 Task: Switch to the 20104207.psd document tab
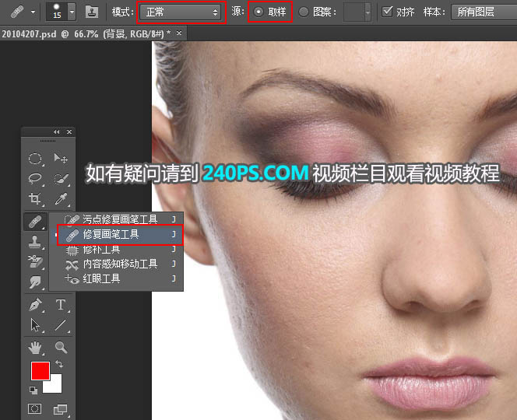tap(86, 33)
